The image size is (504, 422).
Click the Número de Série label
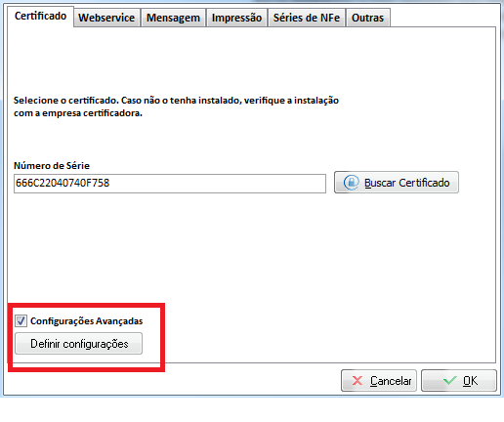pos(52,165)
